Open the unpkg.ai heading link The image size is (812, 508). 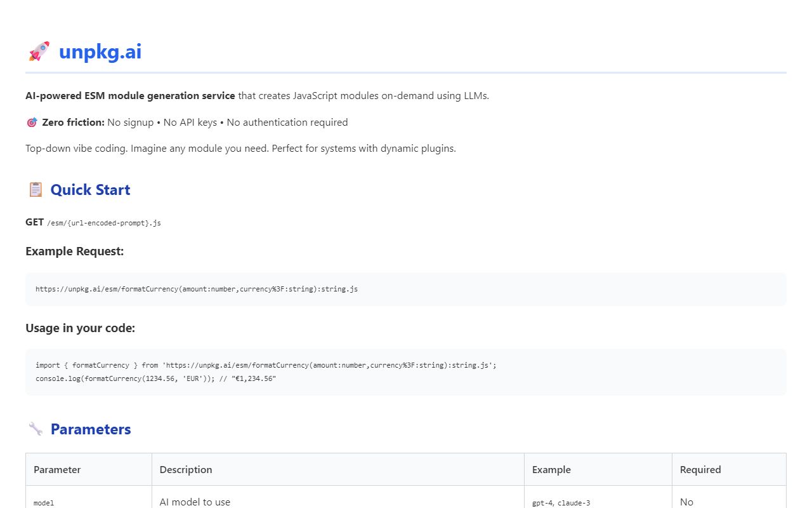tap(100, 51)
